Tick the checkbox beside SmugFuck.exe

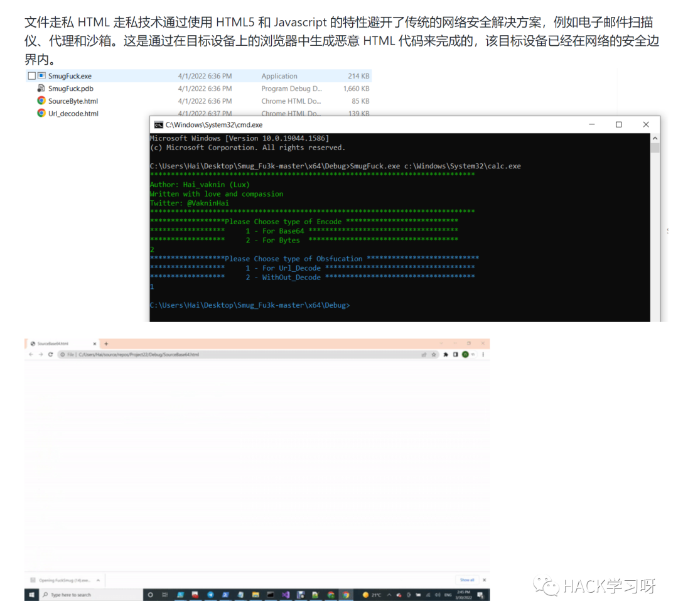coord(31,76)
